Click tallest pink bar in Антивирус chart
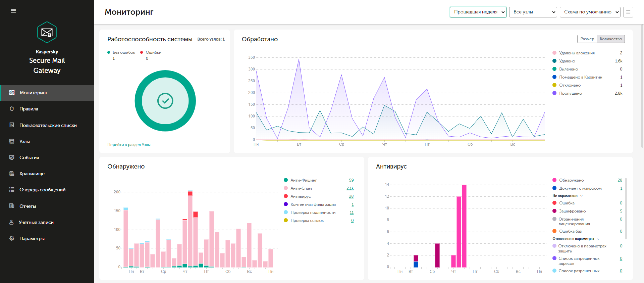 (464, 226)
